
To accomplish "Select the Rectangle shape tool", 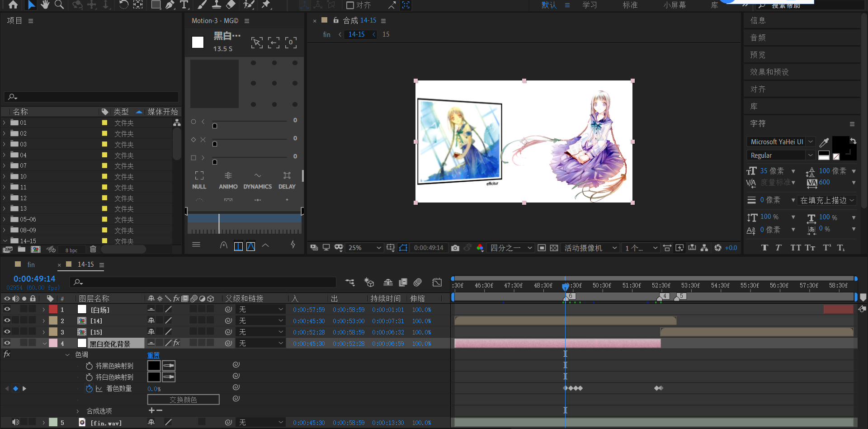I will [156, 5].
